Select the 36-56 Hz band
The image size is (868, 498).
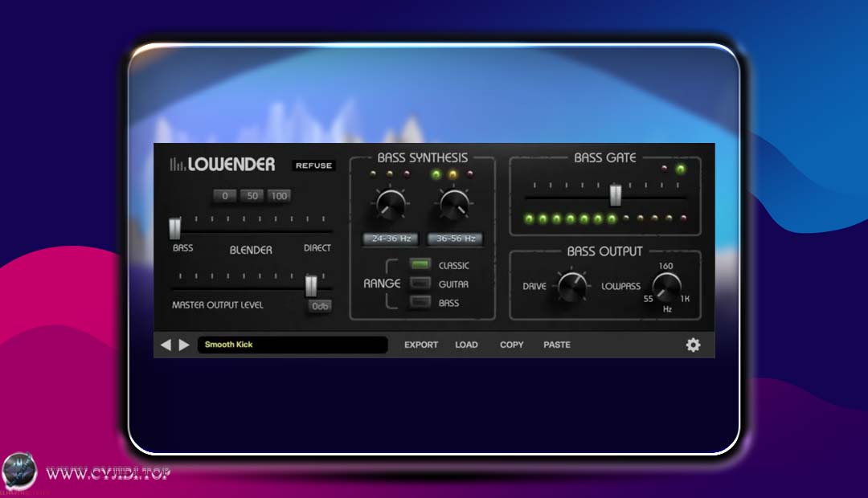point(454,239)
